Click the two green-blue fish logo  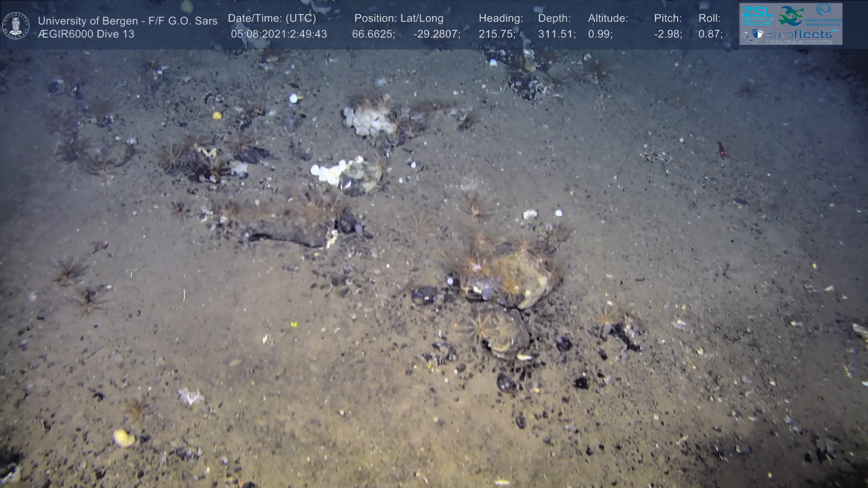pos(791,16)
